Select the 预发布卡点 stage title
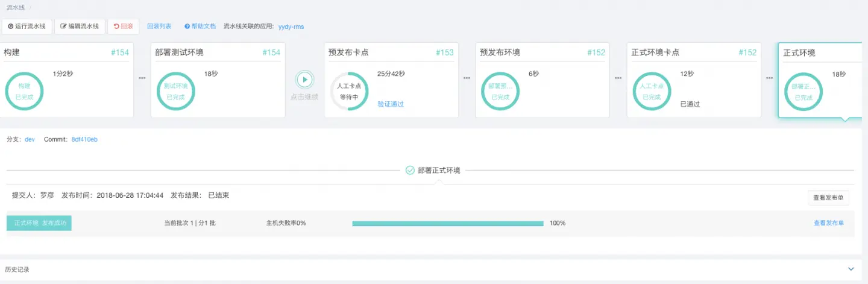Image resolution: width=868 pixels, height=284 pixels. (348, 52)
